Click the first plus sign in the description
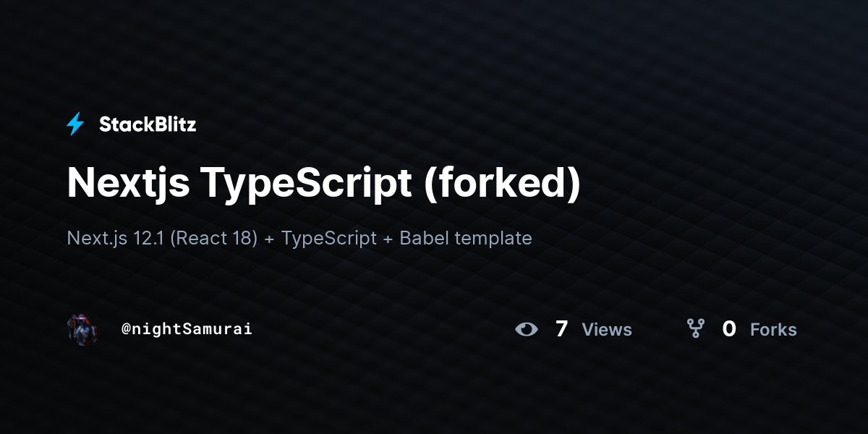Viewport: 868px width, 434px height. point(270,239)
